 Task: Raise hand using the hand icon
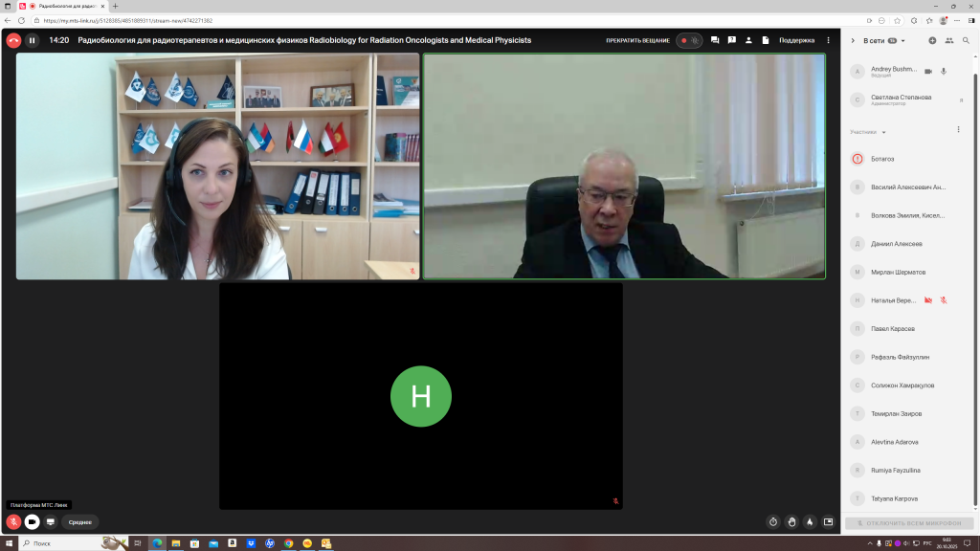point(791,521)
